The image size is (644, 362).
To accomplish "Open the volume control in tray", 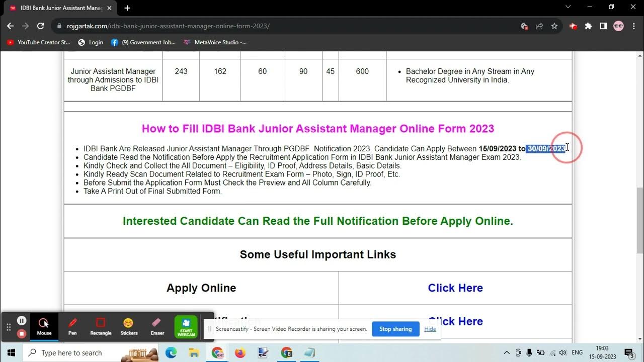I will pyautogui.click(x=563, y=352).
